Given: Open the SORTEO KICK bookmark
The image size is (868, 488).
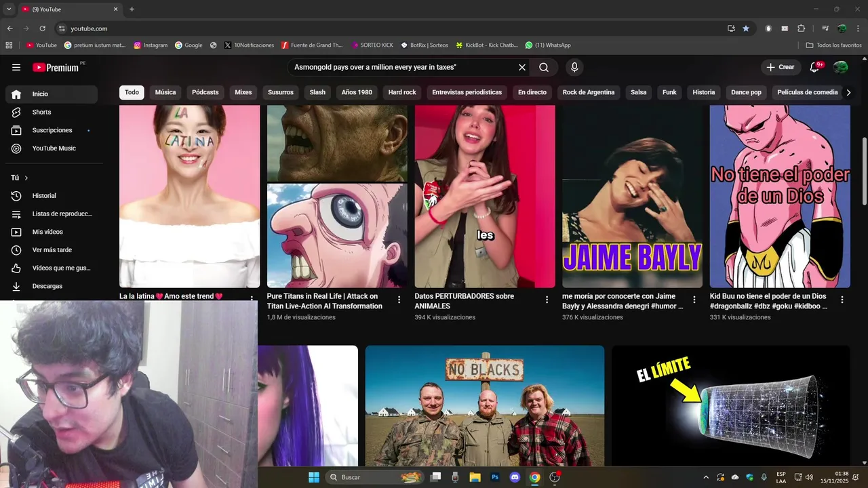Looking at the screenshot, I should (372, 45).
